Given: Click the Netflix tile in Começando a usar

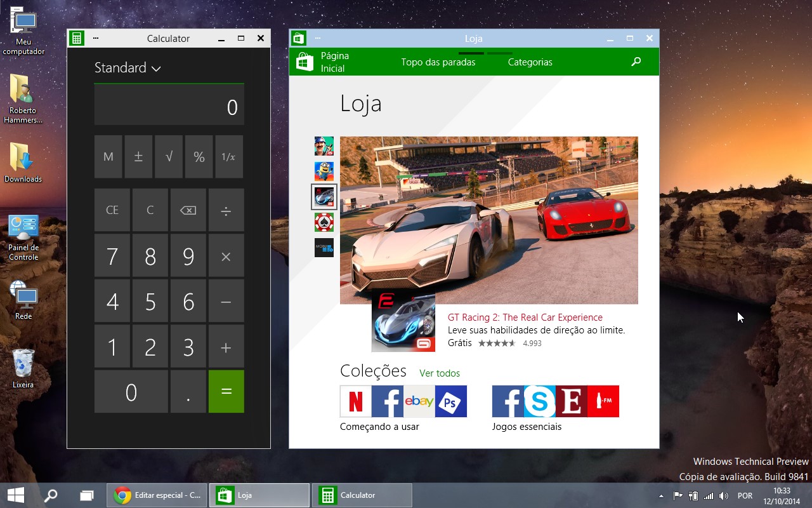Looking at the screenshot, I should tap(356, 401).
